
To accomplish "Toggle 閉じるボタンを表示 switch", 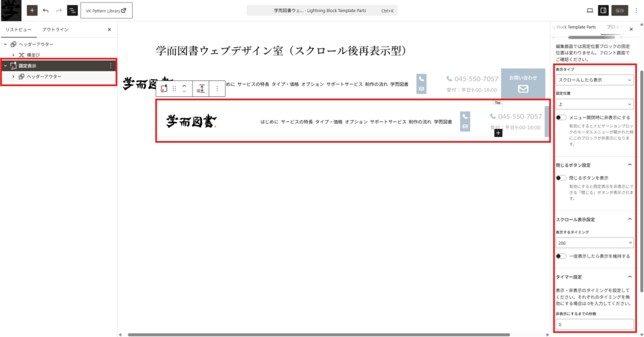I will click(x=561, y=178).
